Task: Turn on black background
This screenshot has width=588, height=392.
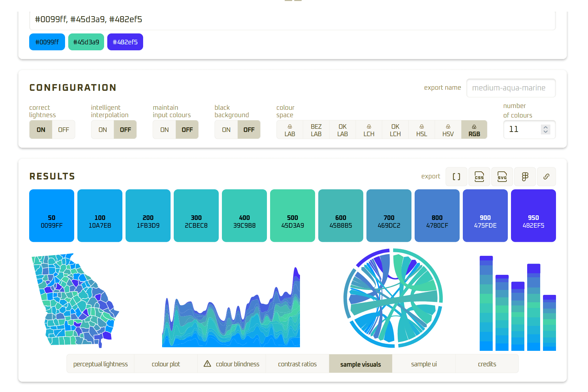Action: tap(226, 129)
